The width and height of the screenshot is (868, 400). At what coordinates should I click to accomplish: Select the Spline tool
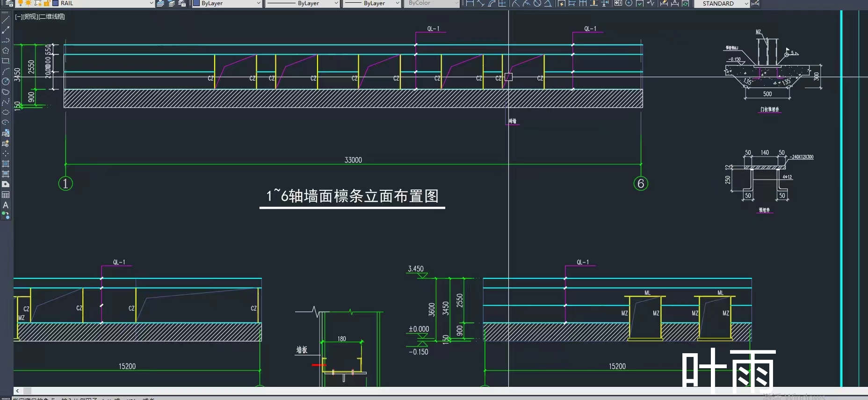(6, 102)
